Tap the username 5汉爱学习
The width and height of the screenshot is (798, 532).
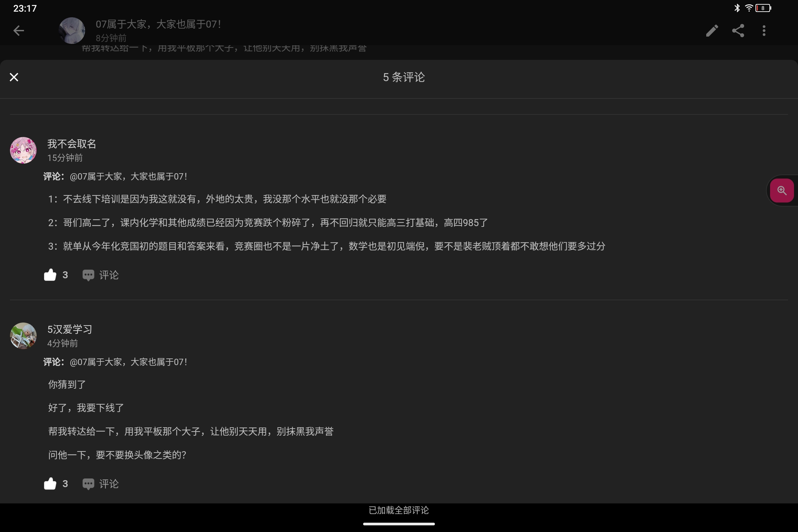(x=69, y=329)
